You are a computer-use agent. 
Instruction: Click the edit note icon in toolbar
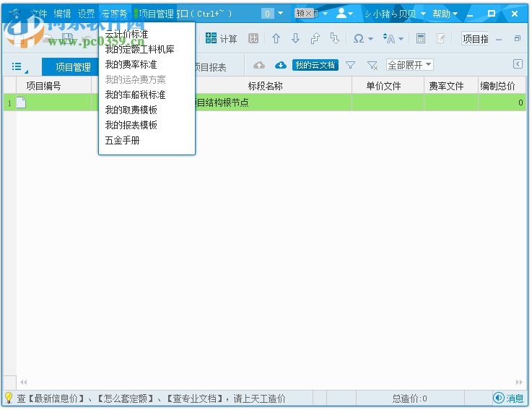point(440,39)
